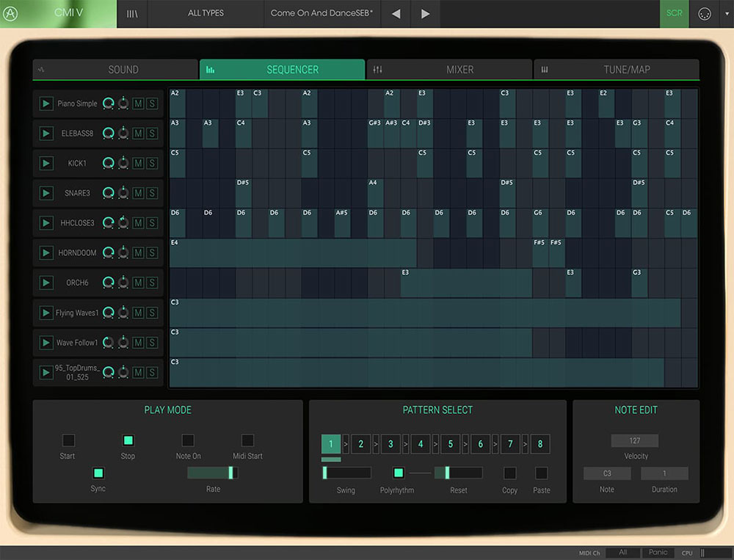Open the TUNE/MAP tab
This screenshot has height=560, width=734.
(617, 69)
